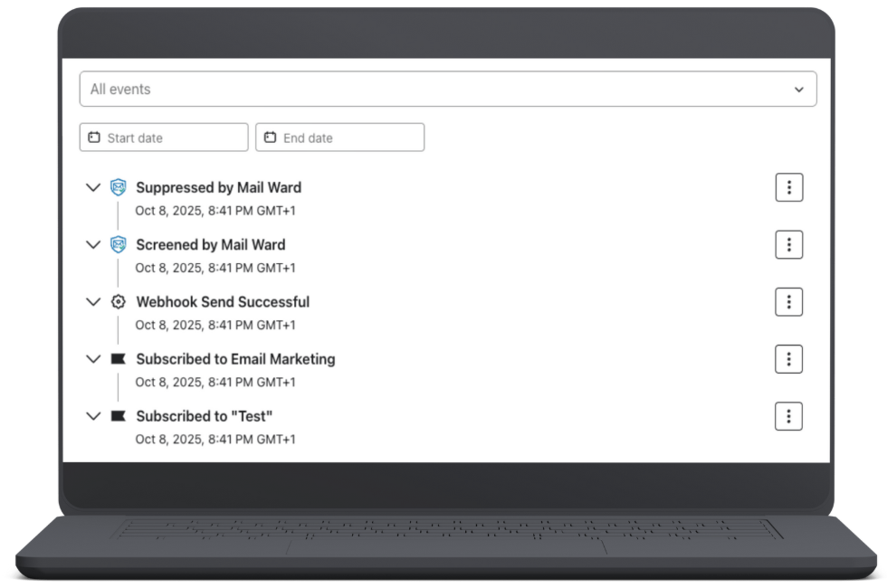Click the Start date input field

tap(164, 138)
